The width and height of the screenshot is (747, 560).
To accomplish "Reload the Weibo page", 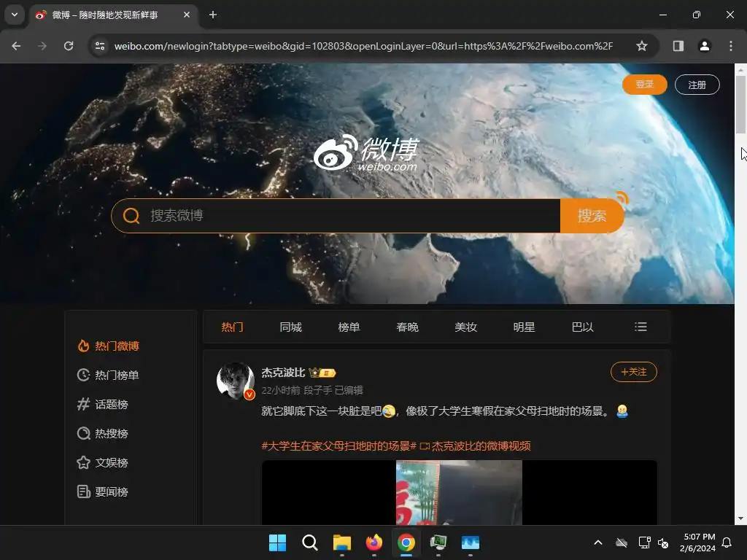I will [x=69, y=46].
